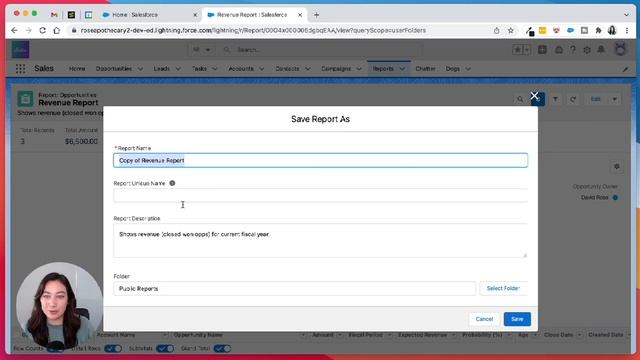This screenshot has width=640, height=360.
Task: Open the Salesforce App Launcher grid
Action: point(20,69)
